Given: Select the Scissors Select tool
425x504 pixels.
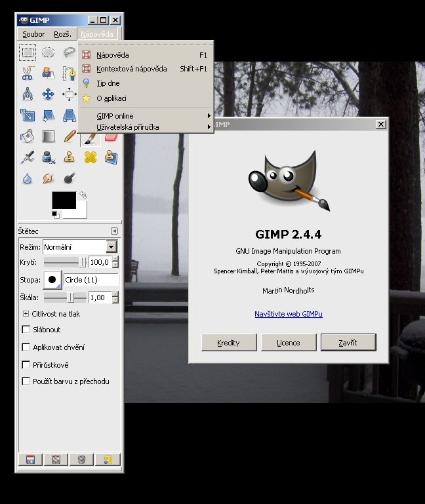Looking at the screenshot, I should [x=28, y=73].
